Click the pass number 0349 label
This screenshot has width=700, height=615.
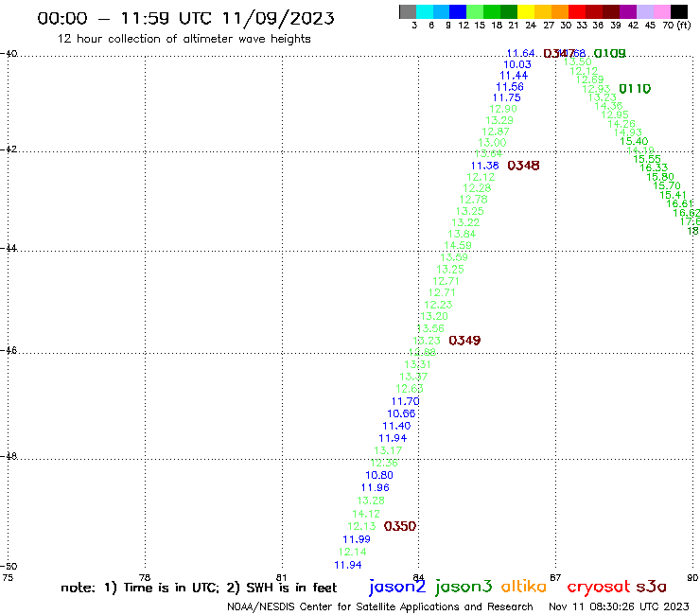point(464,341)
